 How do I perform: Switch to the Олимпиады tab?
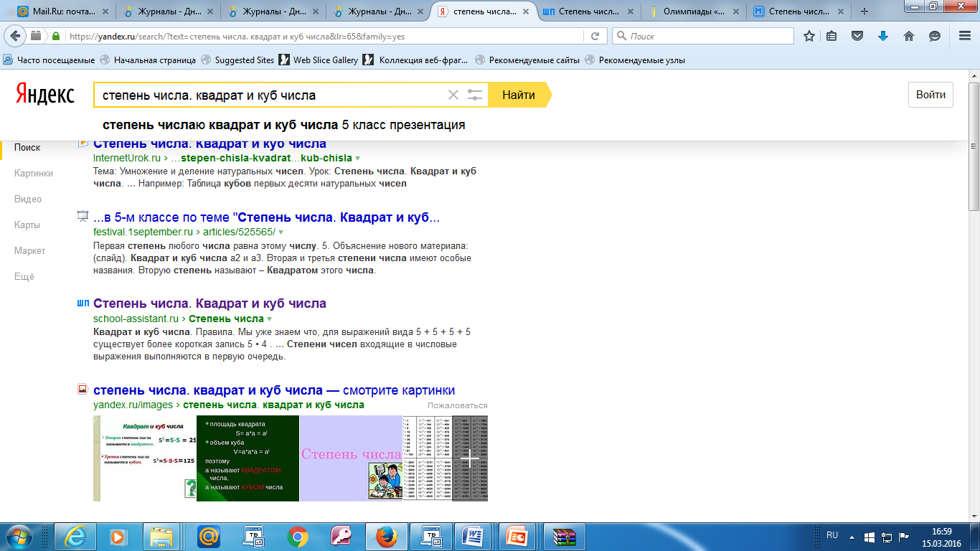pos(694,11)
